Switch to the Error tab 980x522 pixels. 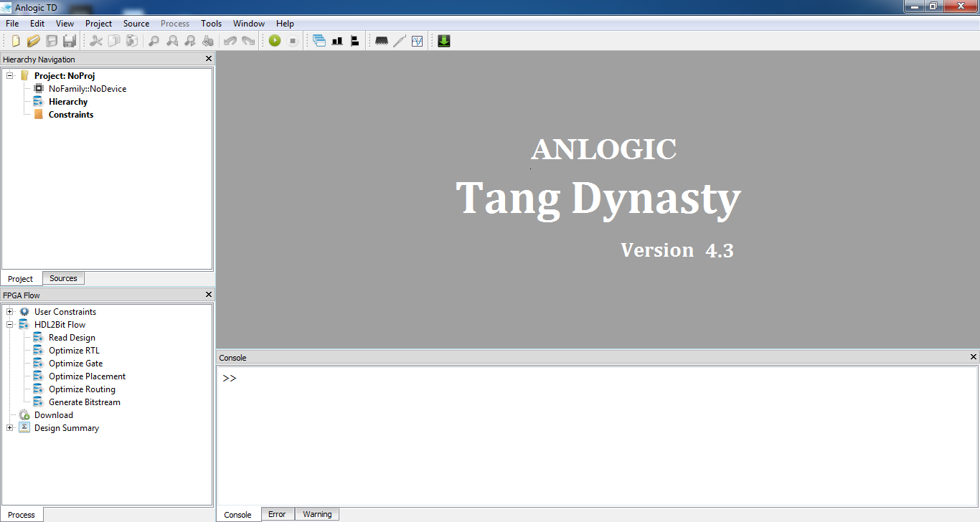point(277,514)
